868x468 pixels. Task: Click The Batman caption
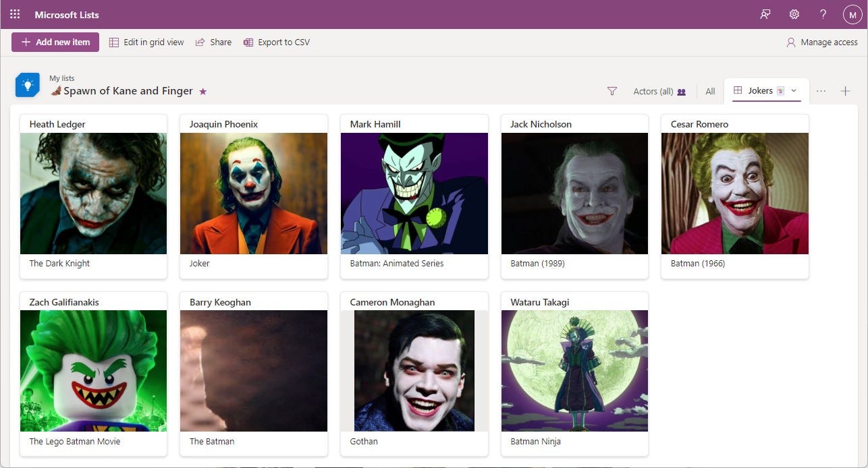212,442
